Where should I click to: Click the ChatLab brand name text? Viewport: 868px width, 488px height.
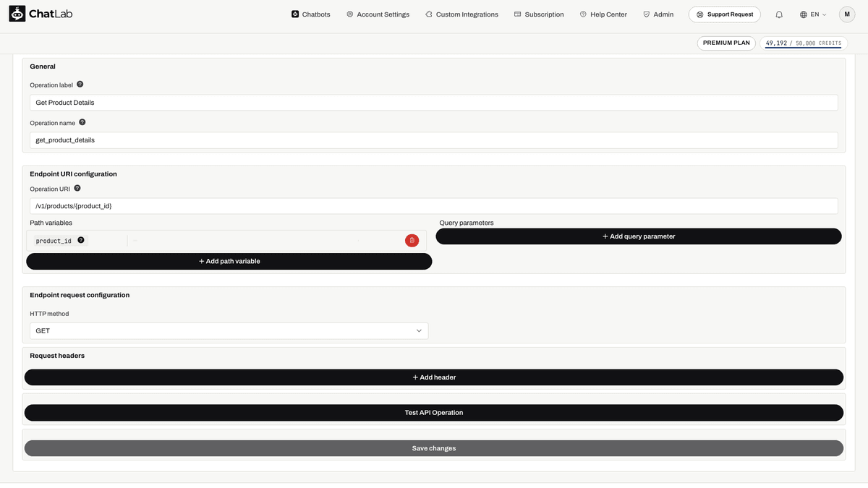51,14
